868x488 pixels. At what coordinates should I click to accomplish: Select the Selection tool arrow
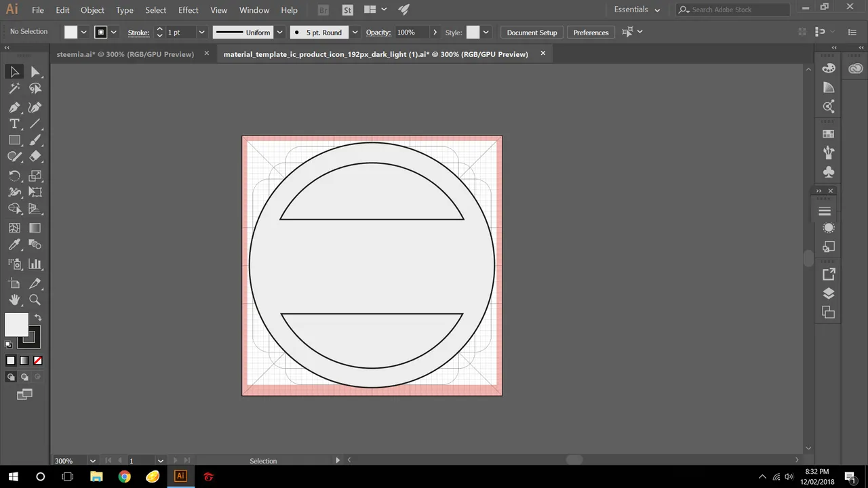click(14, 72)
